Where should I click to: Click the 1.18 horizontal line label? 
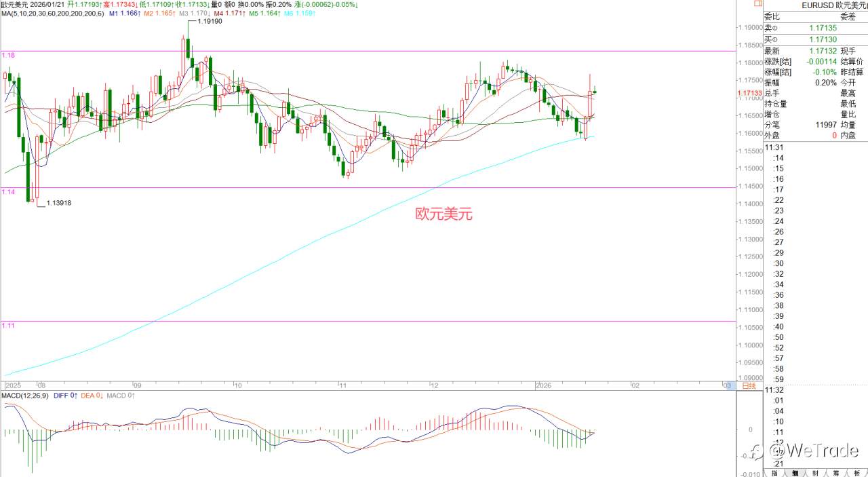[8, 54]
